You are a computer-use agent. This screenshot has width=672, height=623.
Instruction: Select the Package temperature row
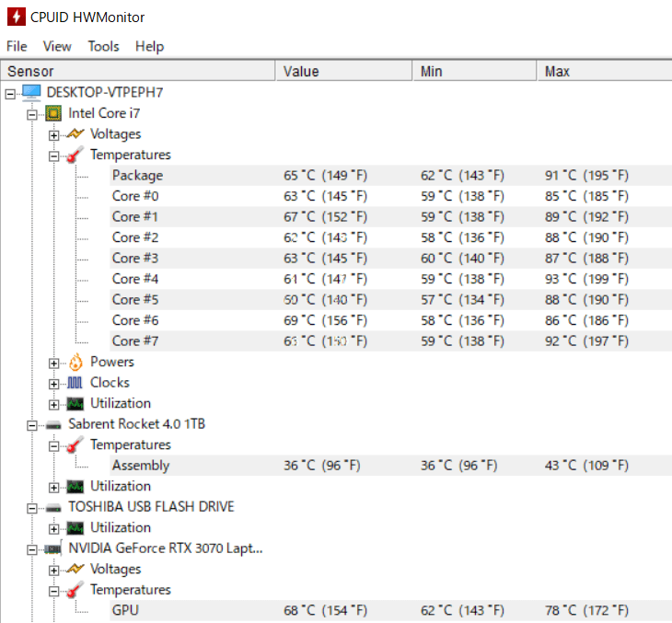[391, 175]
